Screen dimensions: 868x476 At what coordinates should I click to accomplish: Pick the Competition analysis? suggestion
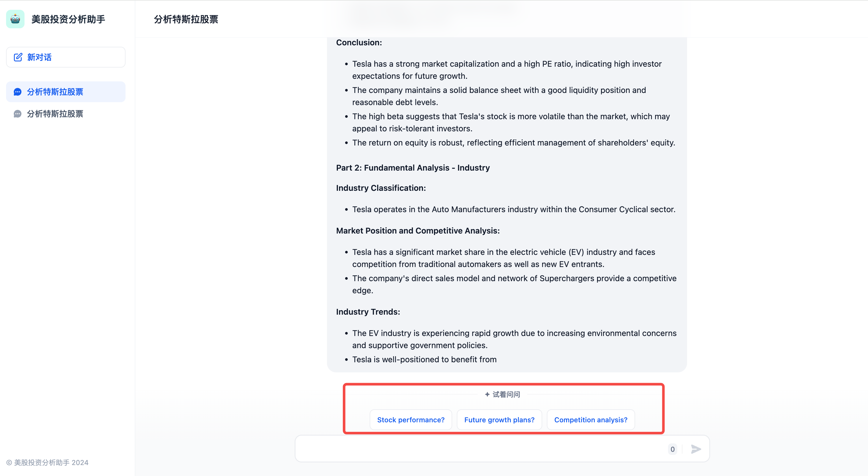tap(591, 420)
